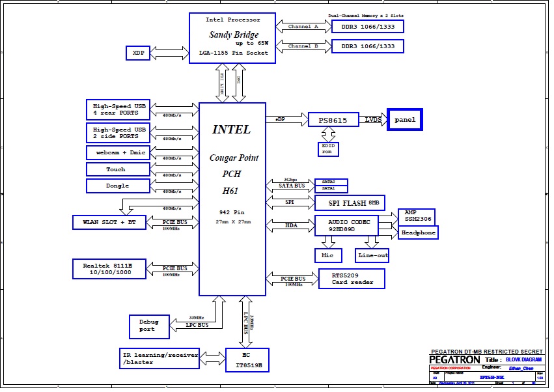This screenshot has height=392, width=554.
Task: Click the Line-out block
Action: tap(372, 255)
